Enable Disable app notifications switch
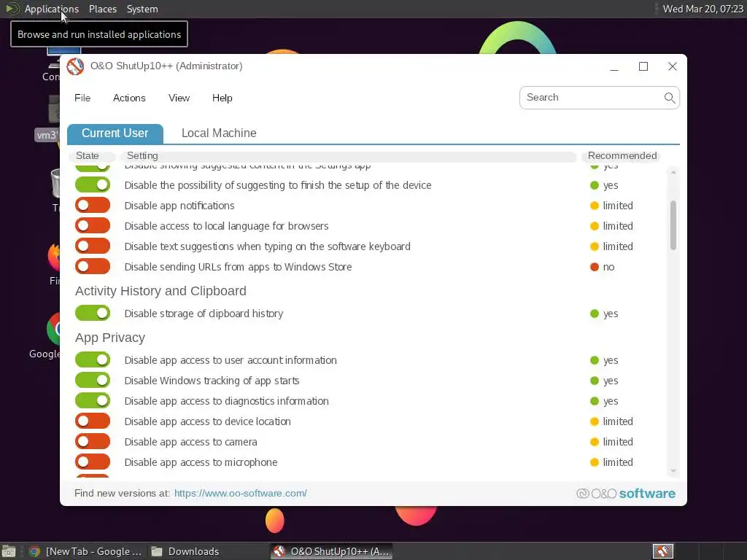Screen dimensions: 747x560 (93, 205)
